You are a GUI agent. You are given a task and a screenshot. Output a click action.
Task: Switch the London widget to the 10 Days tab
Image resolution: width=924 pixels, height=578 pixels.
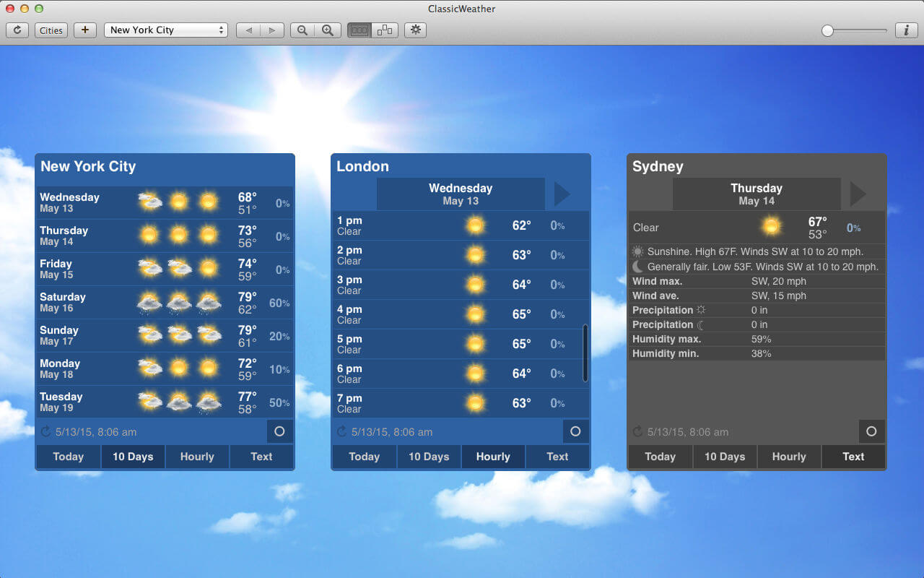pos(429,457)
